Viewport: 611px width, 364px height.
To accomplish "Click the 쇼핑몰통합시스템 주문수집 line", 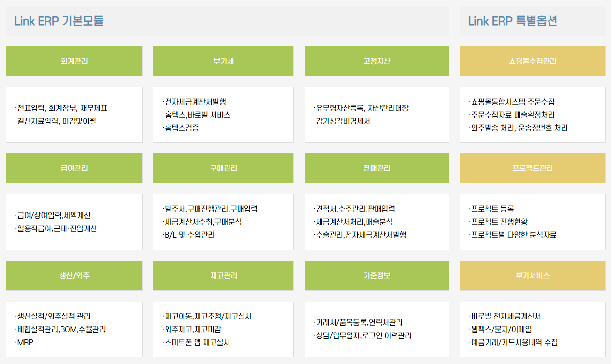I will click(512, 102).
